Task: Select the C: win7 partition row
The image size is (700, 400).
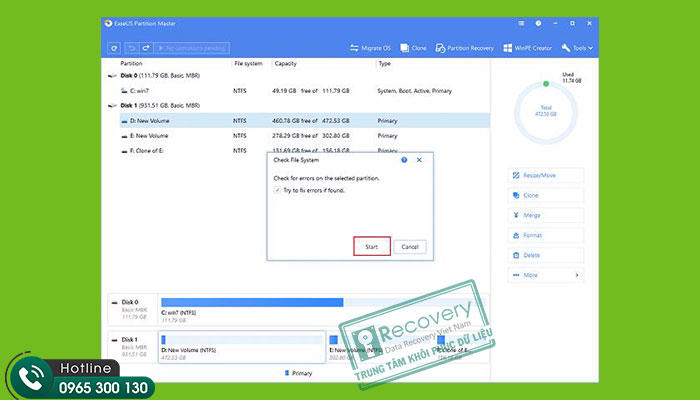Action: (x=305, y=91)
